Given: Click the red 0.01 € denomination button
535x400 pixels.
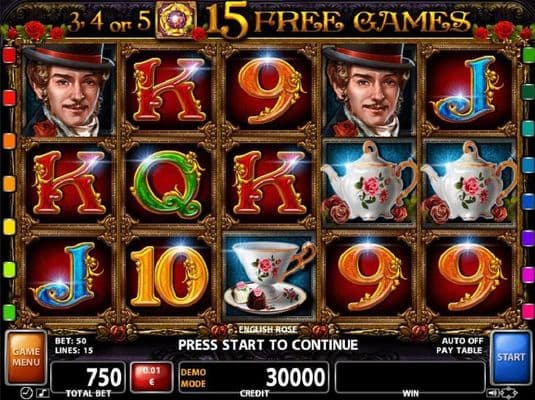Looking at the screenshot, I should pos(151,376).
